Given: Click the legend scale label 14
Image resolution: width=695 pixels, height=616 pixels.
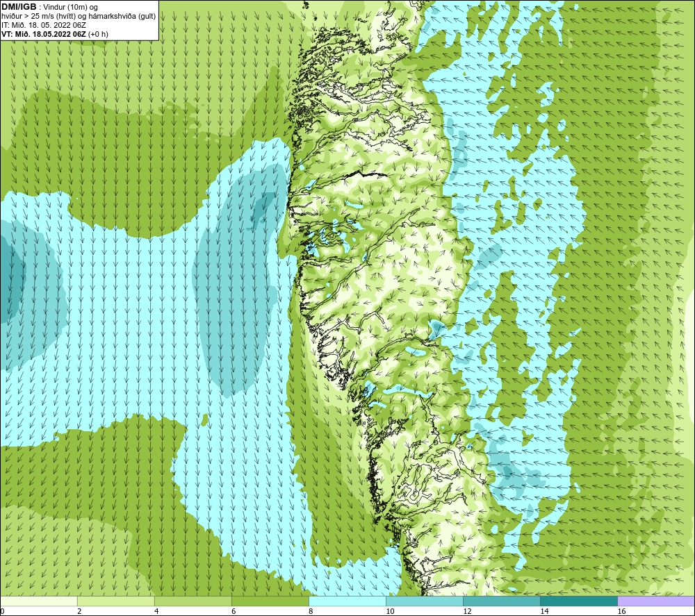Looking at the screenshot, I should click(x=544, y=612).
